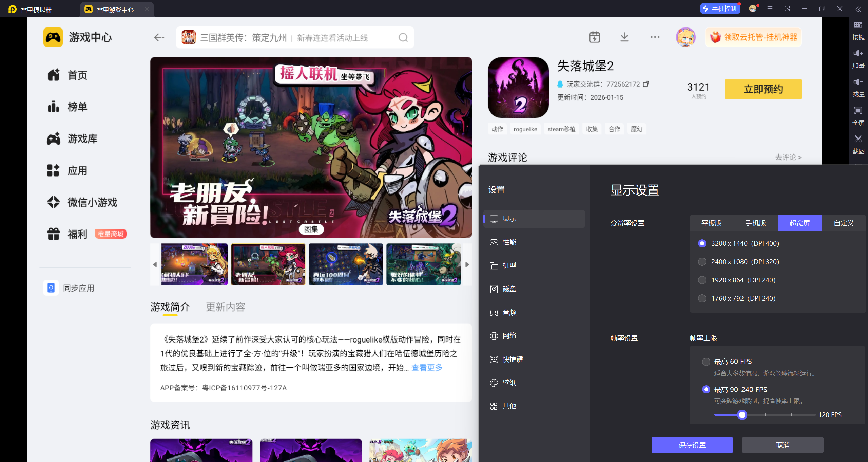The image size is (868, 462).
Task: Open the three-dot more options menu
Action: 655,37
